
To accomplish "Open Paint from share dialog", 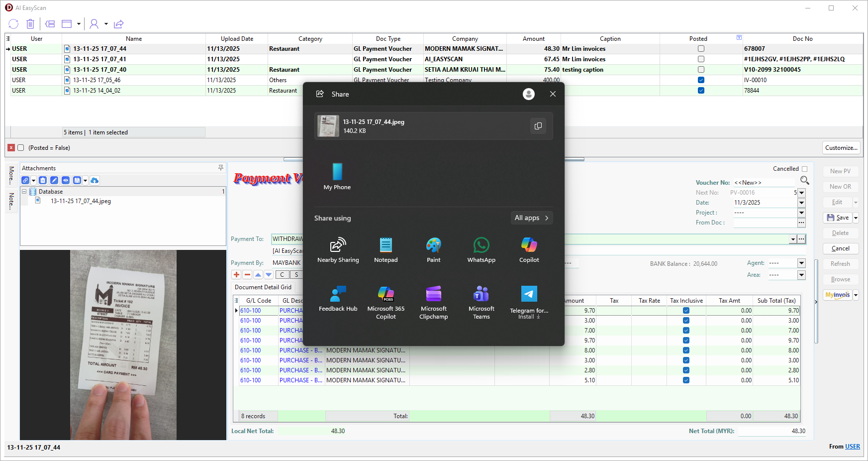I will click(x=433, y=249).
